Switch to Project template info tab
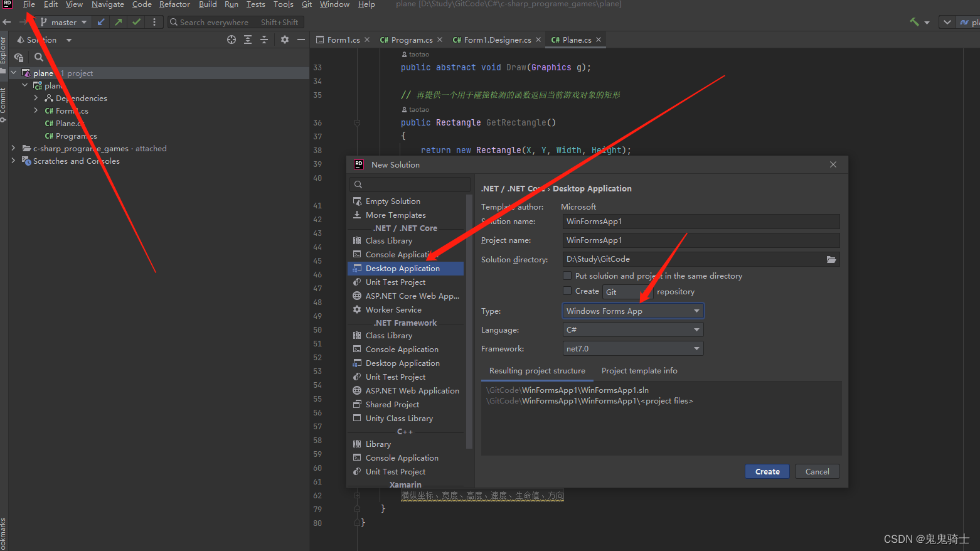Screen dimensions: 980x551 [x=639, y=371]
